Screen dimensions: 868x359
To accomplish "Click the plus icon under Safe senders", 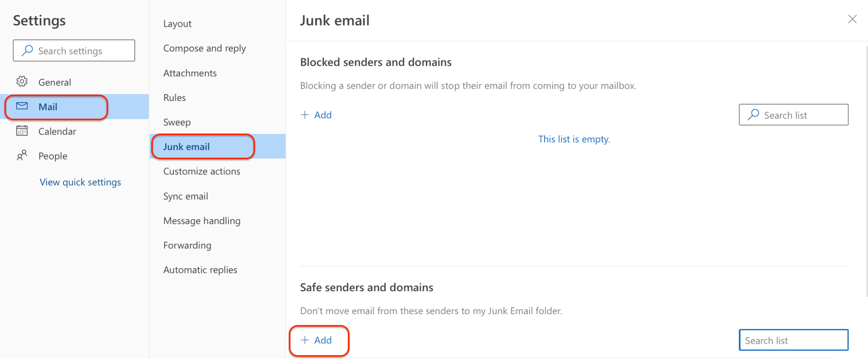I will coord(305,340).
